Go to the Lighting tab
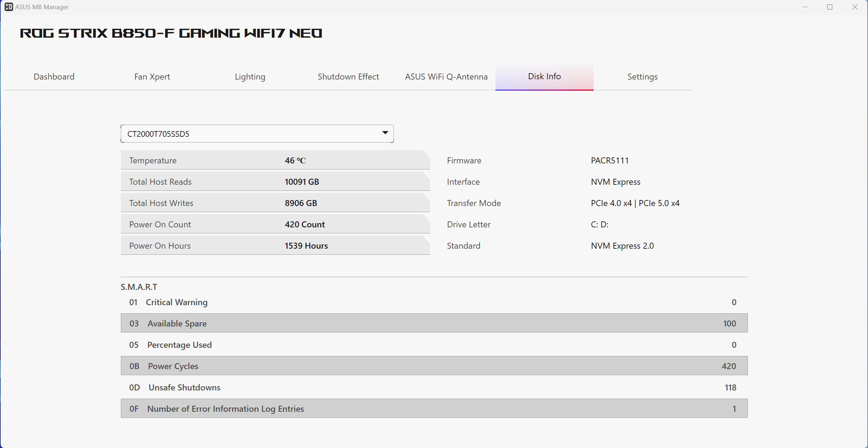 pyautogui.click(x=250, y=77)
